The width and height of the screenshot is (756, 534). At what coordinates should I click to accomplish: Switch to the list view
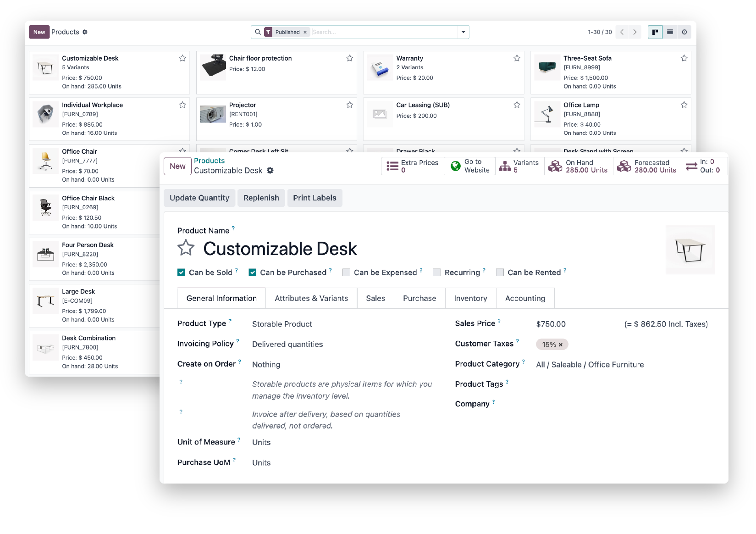(669, 32)
